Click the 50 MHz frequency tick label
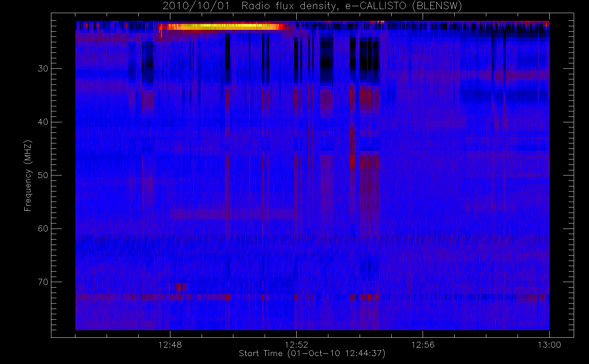 point(43,175)
